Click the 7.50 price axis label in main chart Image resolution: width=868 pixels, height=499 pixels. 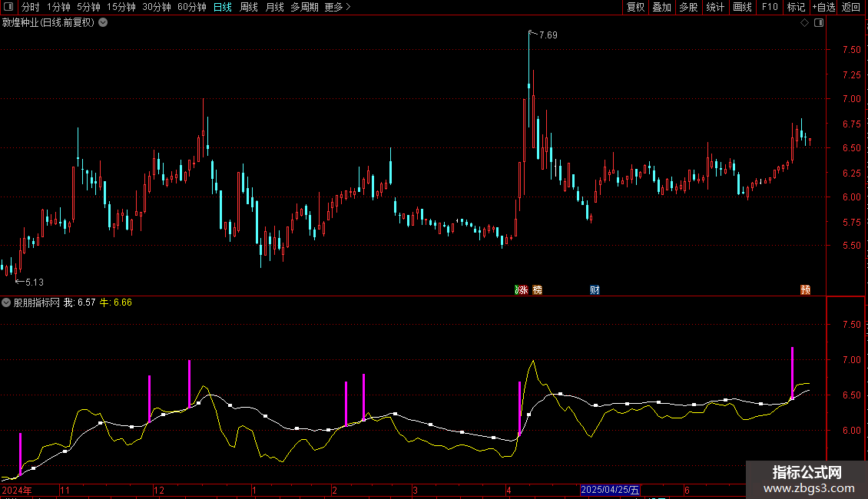click(x=851, y=50)
